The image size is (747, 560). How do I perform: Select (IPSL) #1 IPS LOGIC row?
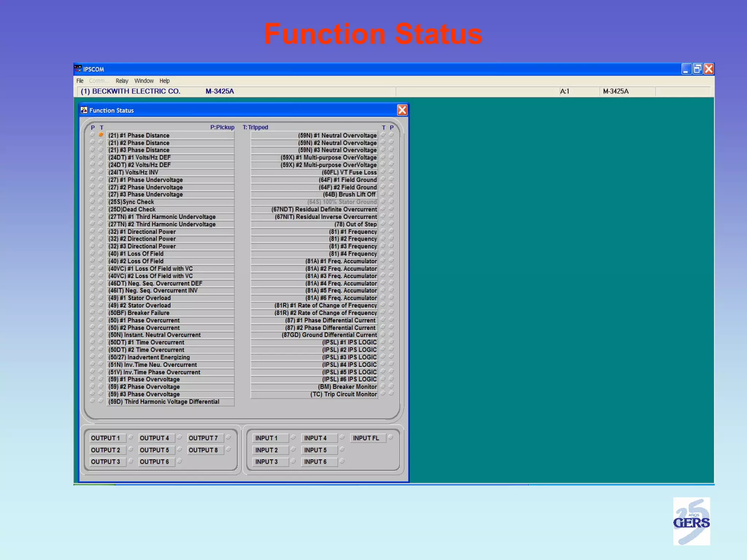pos(314,342)
